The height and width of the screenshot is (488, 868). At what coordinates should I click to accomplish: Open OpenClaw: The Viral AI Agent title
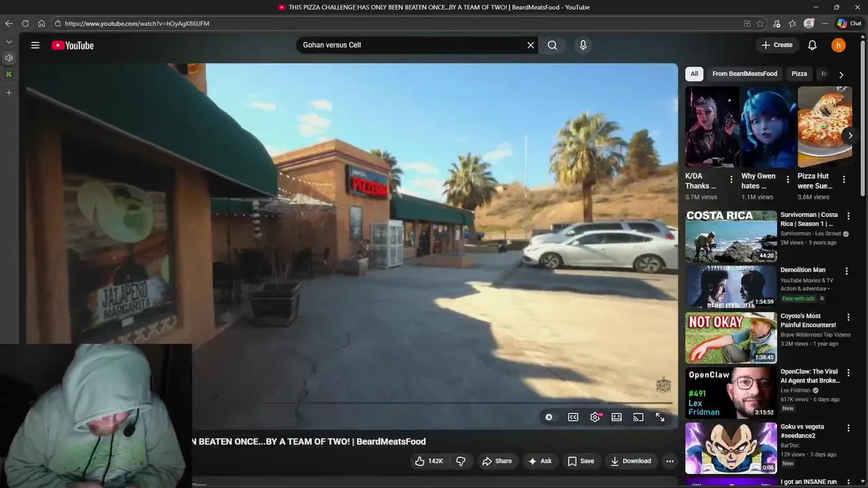click(x=810, y=376)
